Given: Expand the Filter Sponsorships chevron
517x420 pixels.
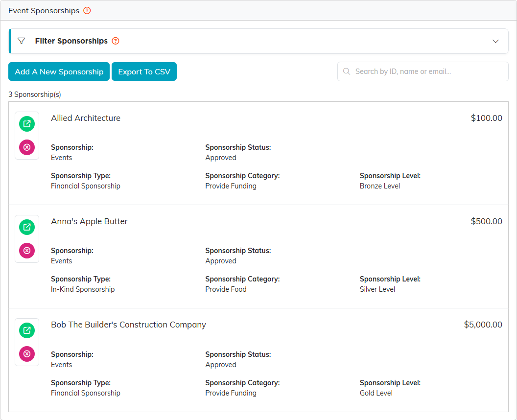Looking at the screenshot, I should point(495,41).
